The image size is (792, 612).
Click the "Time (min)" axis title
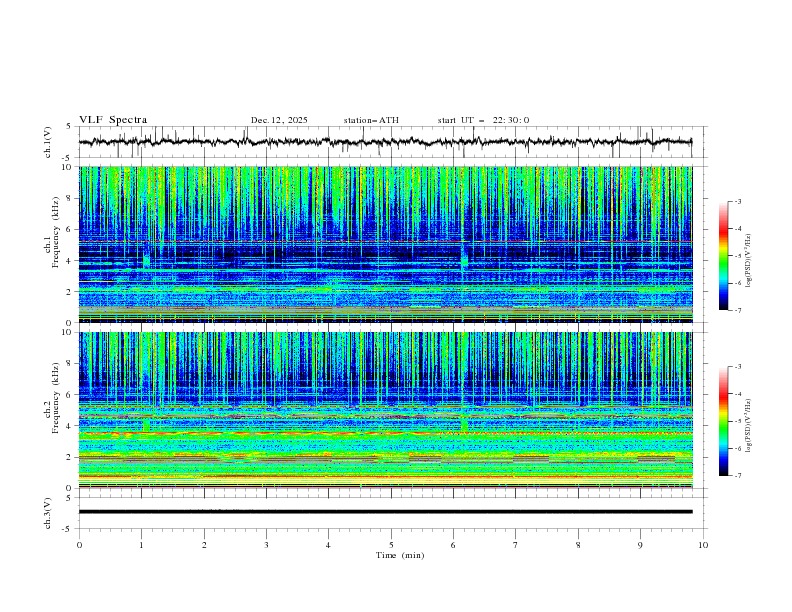[400, 555]
